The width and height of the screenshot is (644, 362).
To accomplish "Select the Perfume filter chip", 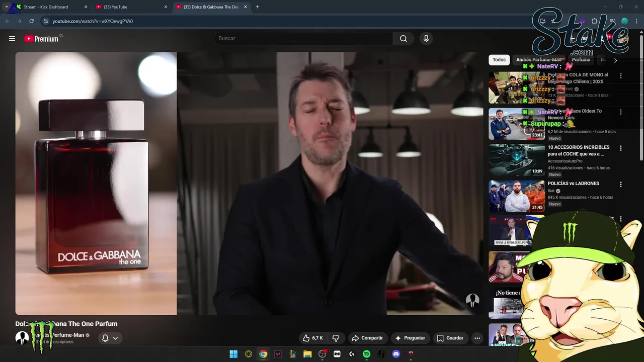I will (581, 60).
